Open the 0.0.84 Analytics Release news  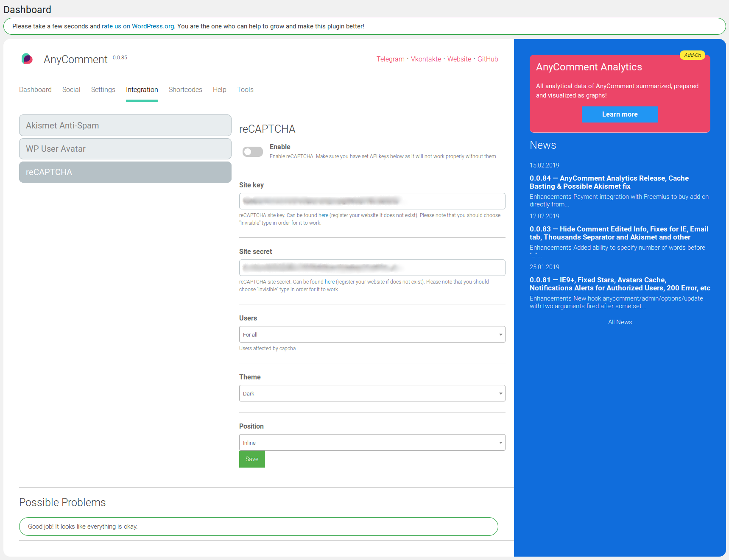click(609, 182)
